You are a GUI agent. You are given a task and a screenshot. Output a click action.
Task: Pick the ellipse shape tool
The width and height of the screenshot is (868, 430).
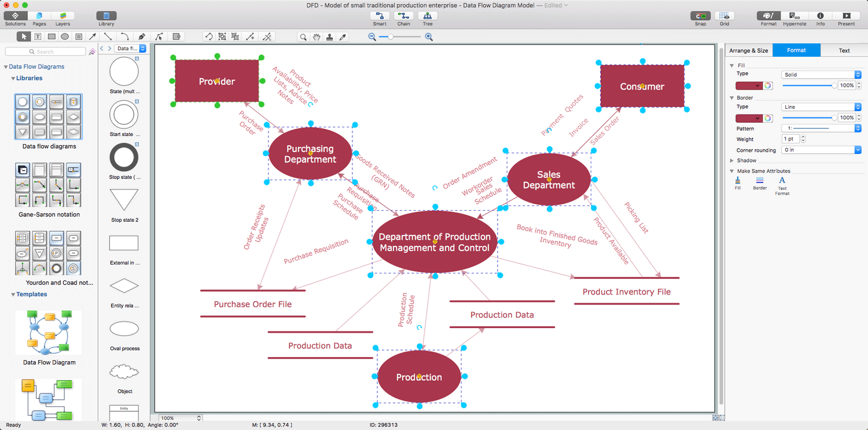coord(65,36)
